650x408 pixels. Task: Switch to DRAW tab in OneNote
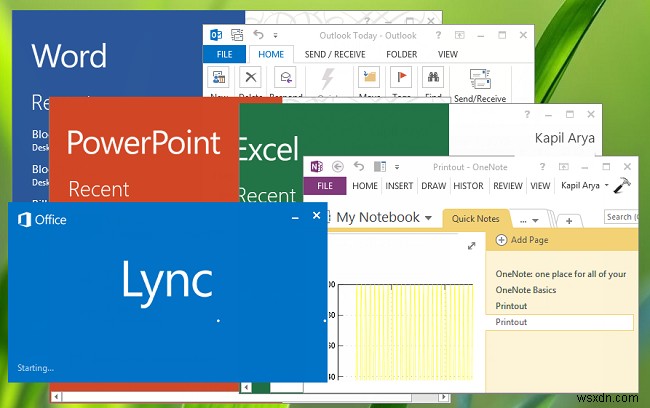(434, 186)
